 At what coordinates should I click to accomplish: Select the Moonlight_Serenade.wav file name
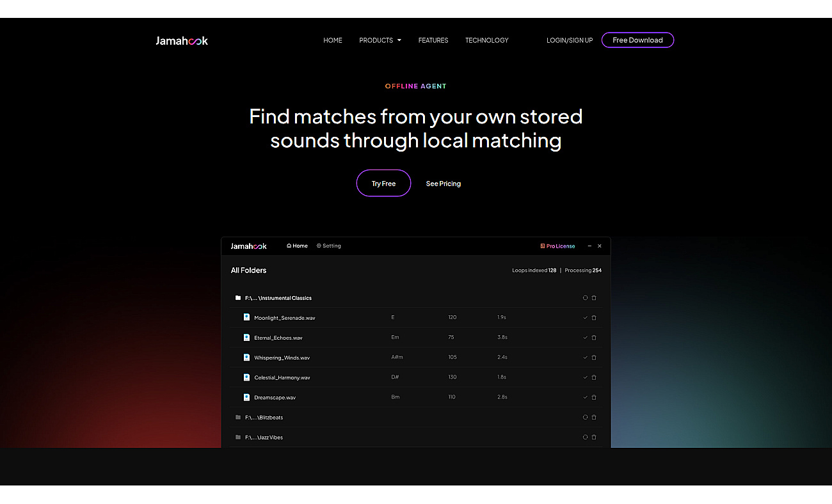tap(285, 318)
